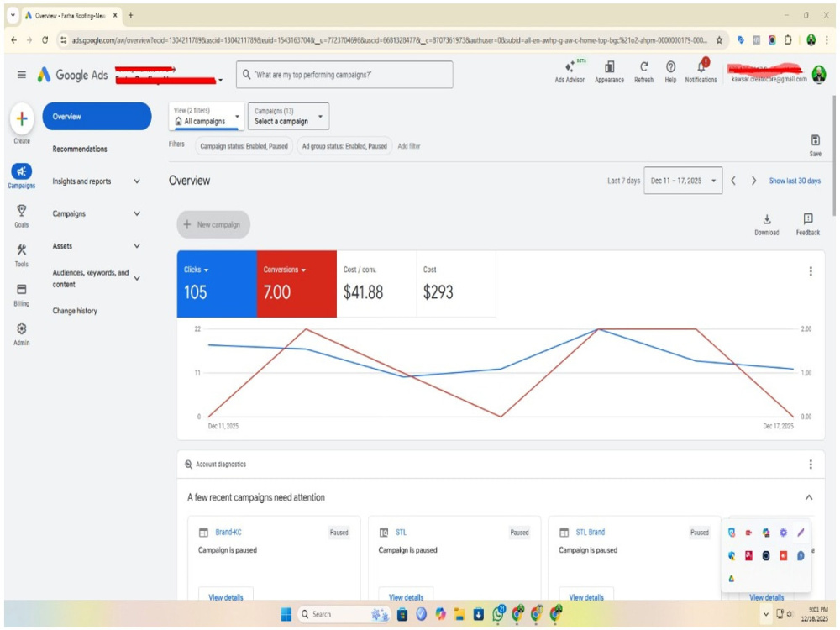The width and height of the screenshot is (840, 630).
Task: Select the Overview menu item
Action: [x=97, y=116]
